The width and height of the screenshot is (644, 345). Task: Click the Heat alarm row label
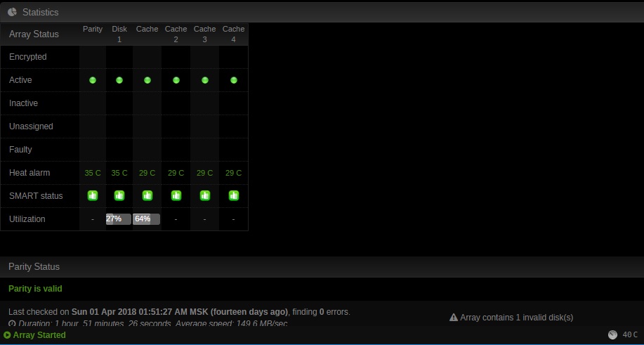29,173
